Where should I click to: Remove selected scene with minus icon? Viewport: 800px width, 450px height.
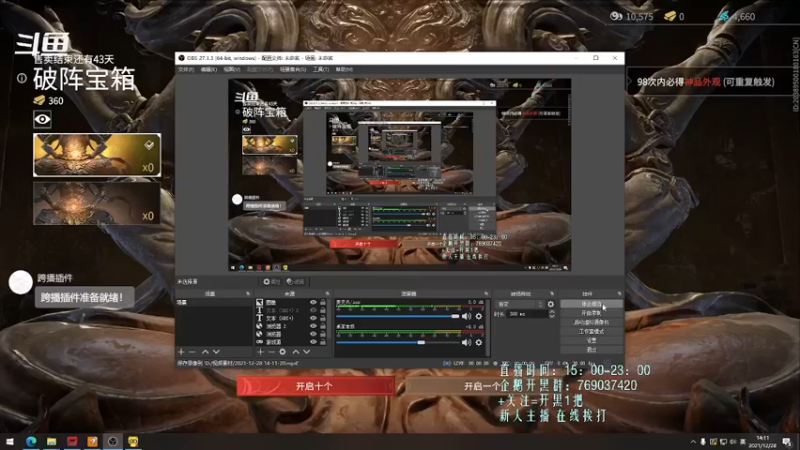pos(192,352)
